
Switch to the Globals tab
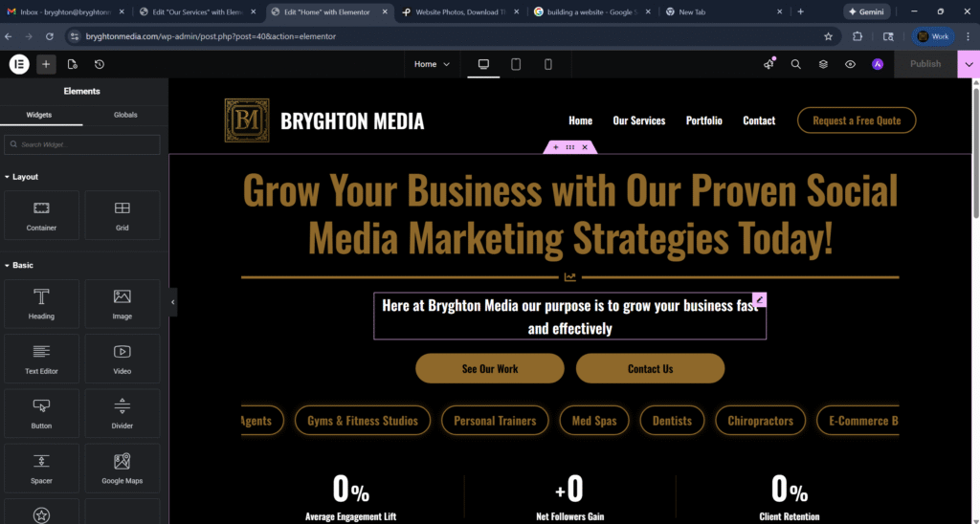pos(125,115)
